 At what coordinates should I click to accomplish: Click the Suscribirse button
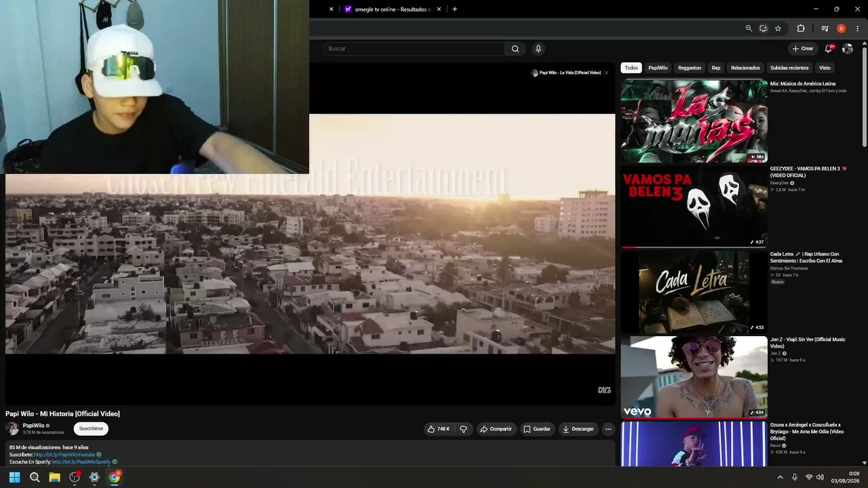point(91,428)
